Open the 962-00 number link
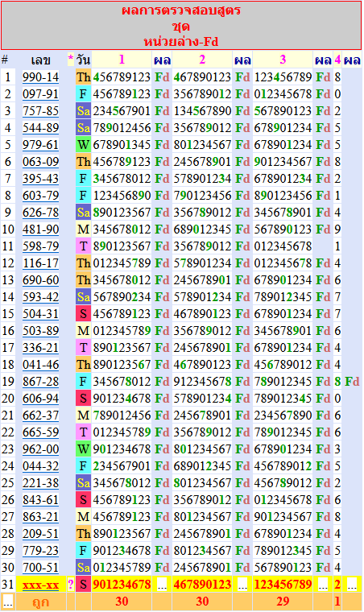The height and width of the screenshot is (612, 364). pyautogui.click(x=40, y=449)
